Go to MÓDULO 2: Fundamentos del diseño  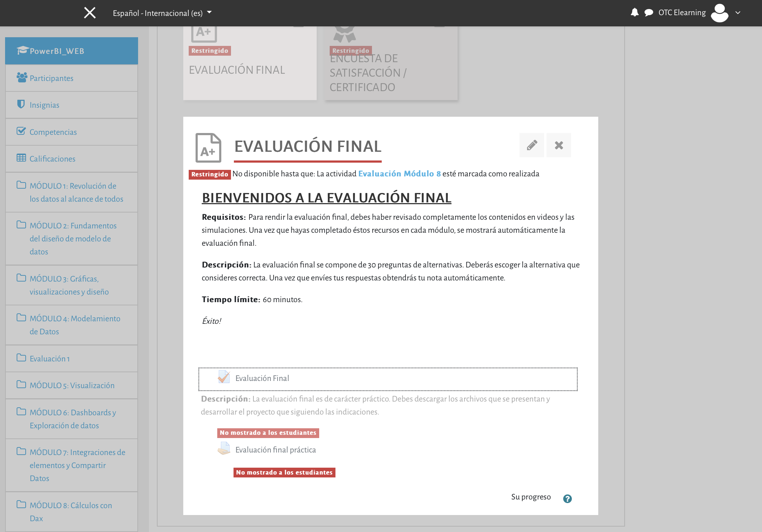72,239
